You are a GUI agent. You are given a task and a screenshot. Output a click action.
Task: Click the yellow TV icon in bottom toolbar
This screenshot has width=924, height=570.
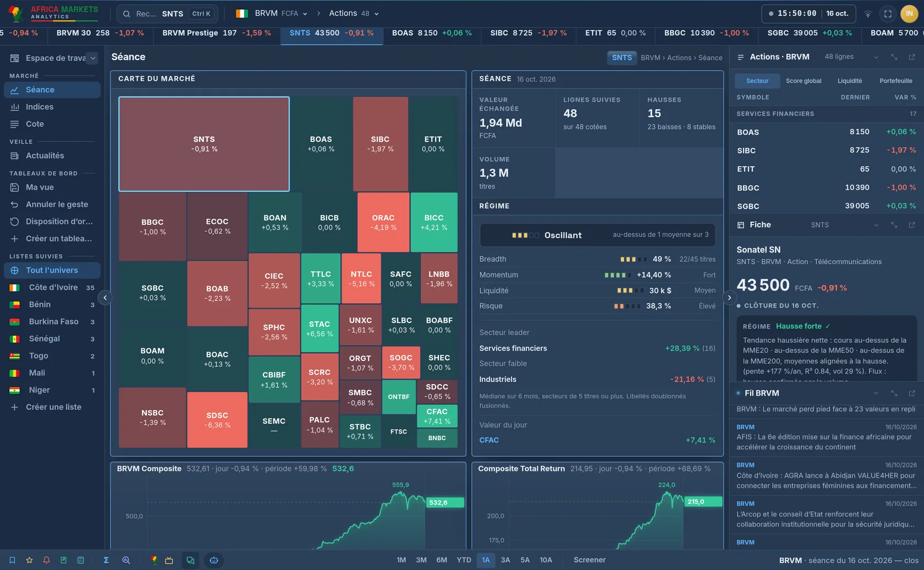169,560
